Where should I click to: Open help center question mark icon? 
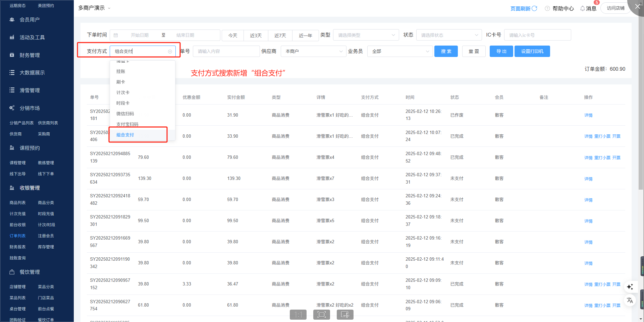click(x=547, y=8)
